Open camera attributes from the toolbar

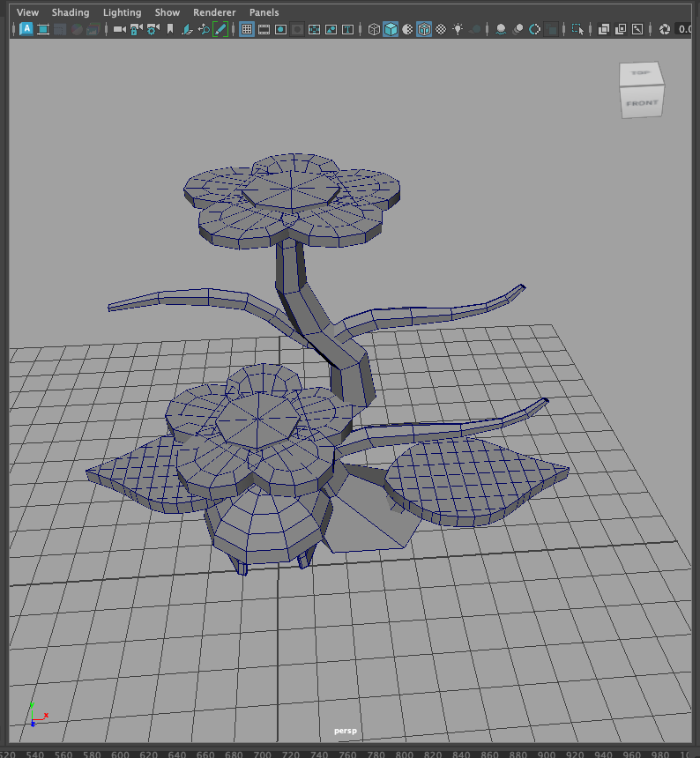(153, 29)
